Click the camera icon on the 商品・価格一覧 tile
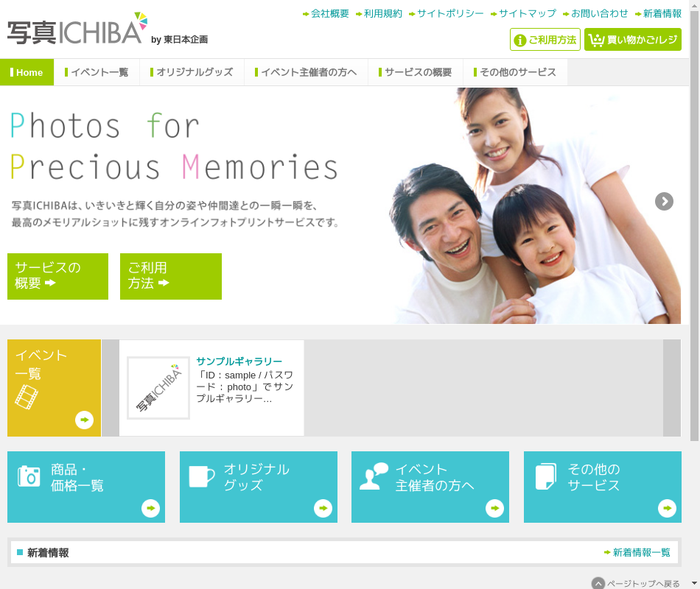The width and height of the screenshot is (700, 589). click(29, 476)
